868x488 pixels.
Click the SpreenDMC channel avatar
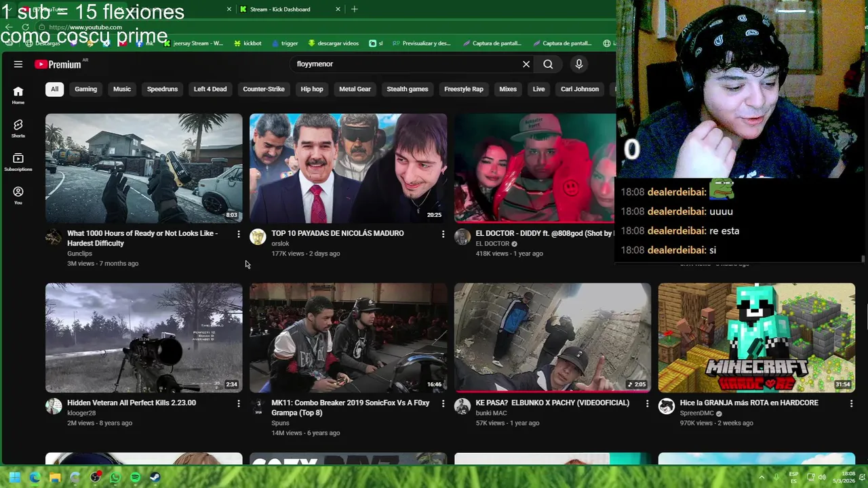[667, 406]
